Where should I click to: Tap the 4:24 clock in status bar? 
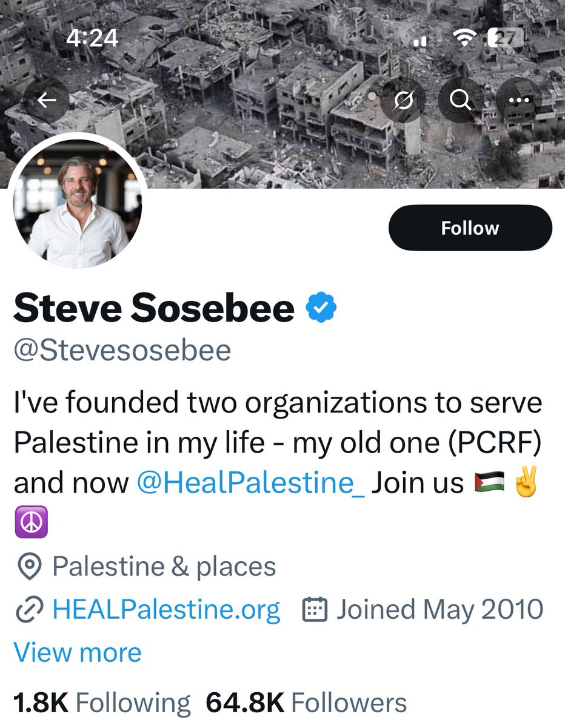tap(92, 39)
